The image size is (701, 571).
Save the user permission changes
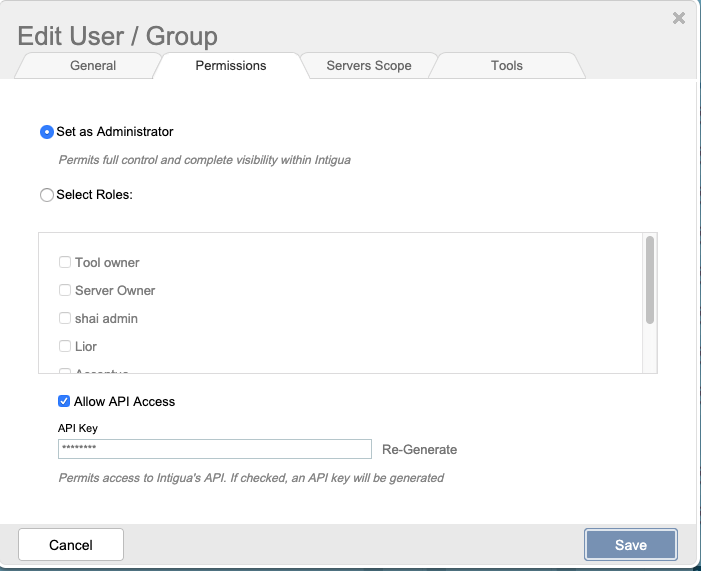(631, 545)
